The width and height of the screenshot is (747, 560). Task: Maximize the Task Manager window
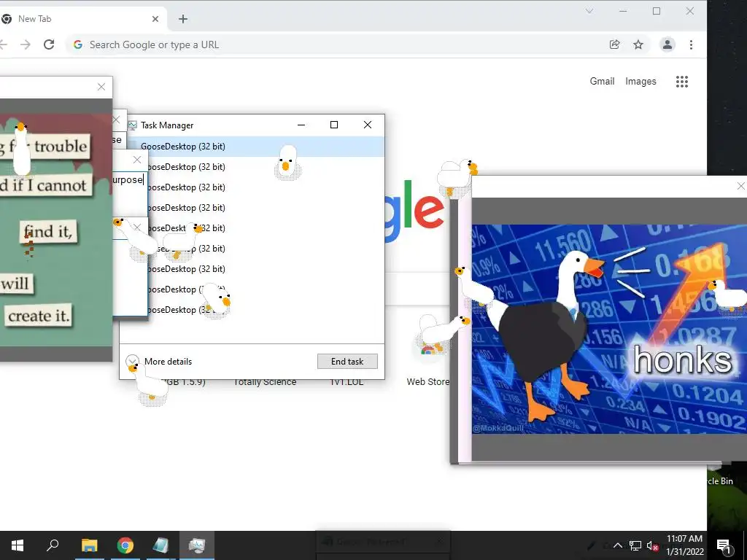334,125
